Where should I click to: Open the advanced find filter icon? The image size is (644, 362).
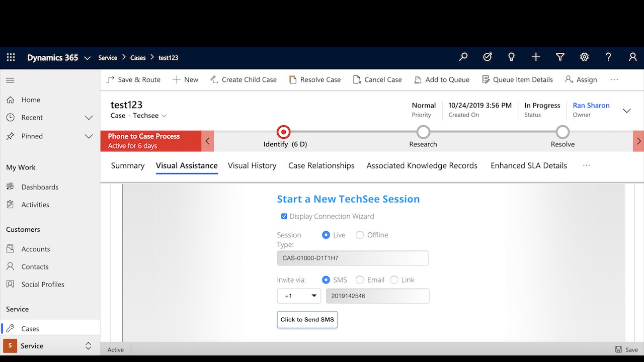560,57
